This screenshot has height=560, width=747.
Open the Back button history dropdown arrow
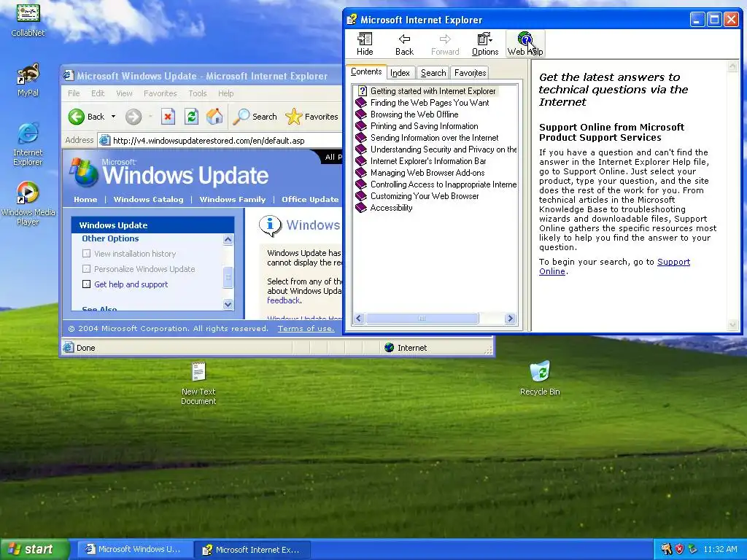coord(113,117)
